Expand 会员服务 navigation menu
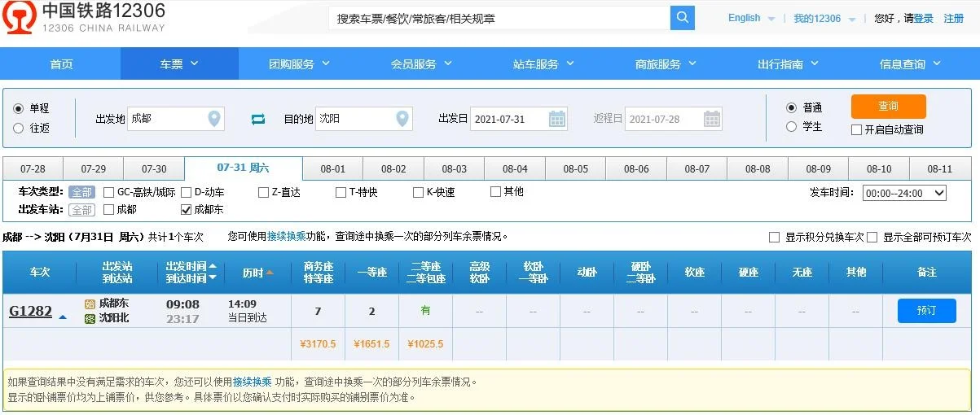Screen dimensions: 980x415 coord(422,64)
